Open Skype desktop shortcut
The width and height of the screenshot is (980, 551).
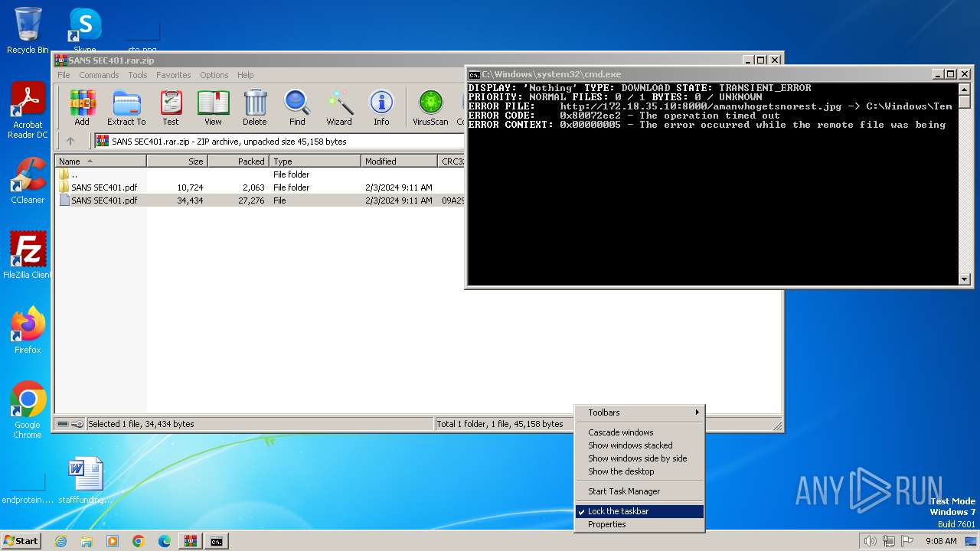click(x=85, y=31)
